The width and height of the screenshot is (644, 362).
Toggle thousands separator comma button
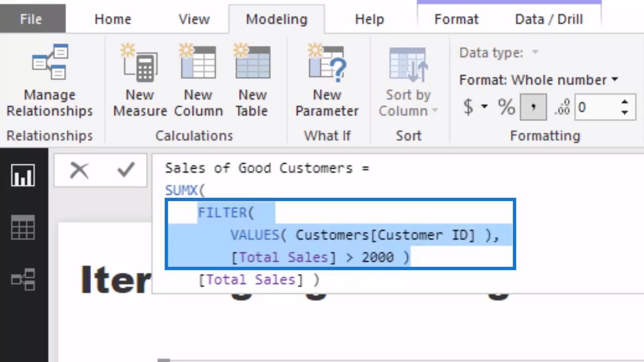pos(533,107)
